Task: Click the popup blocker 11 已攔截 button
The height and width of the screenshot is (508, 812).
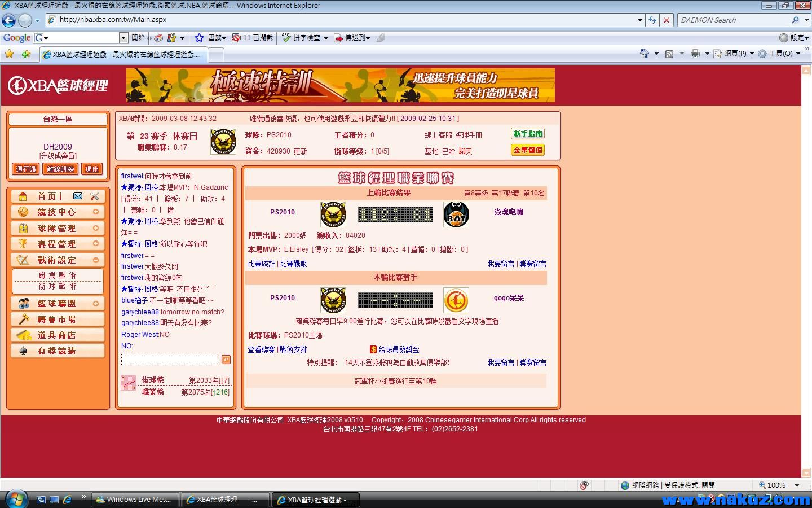Action: coord(252,38)
